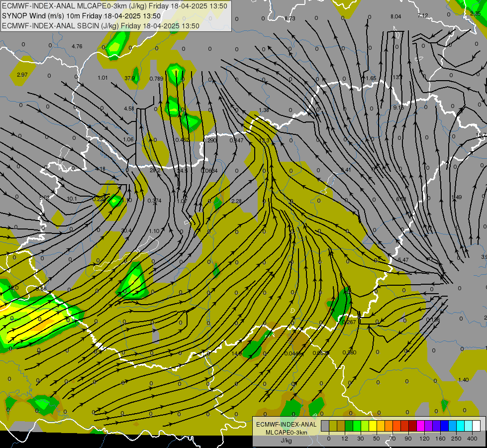Click the map value 2.97
The height and width of the screenshot is (448, 487).
[22, 75]
